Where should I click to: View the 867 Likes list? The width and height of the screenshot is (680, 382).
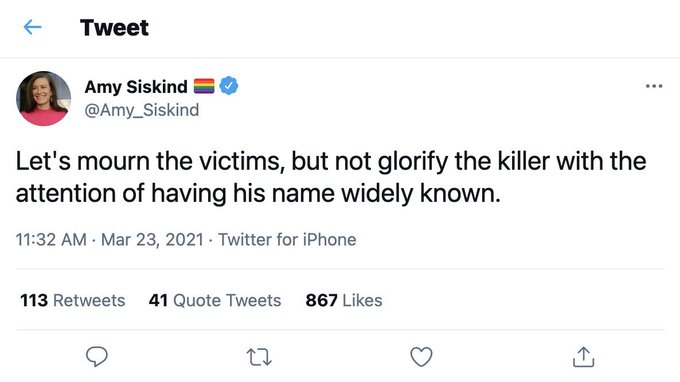click(344, 300)
